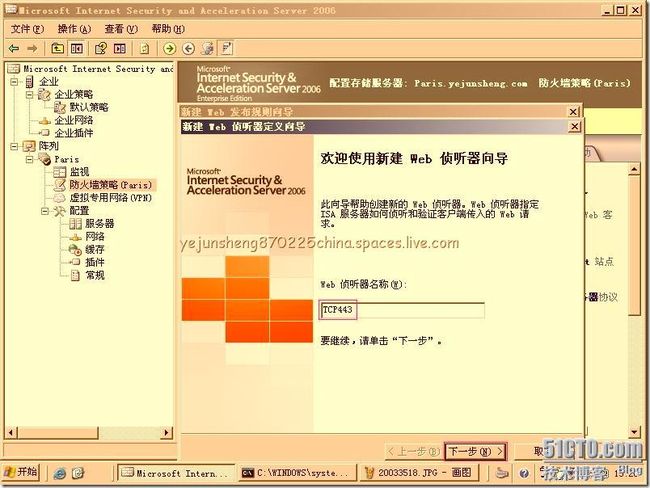Screen dimensions: 650x488
Task: Collapse the 企业 tree node
Action: point(14,82)
